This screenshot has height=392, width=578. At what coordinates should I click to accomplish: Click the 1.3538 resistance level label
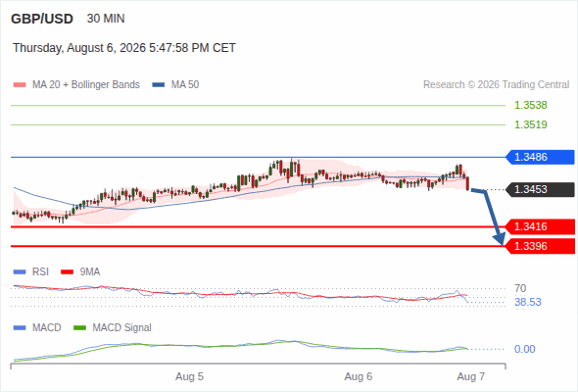tap(530, 105)
